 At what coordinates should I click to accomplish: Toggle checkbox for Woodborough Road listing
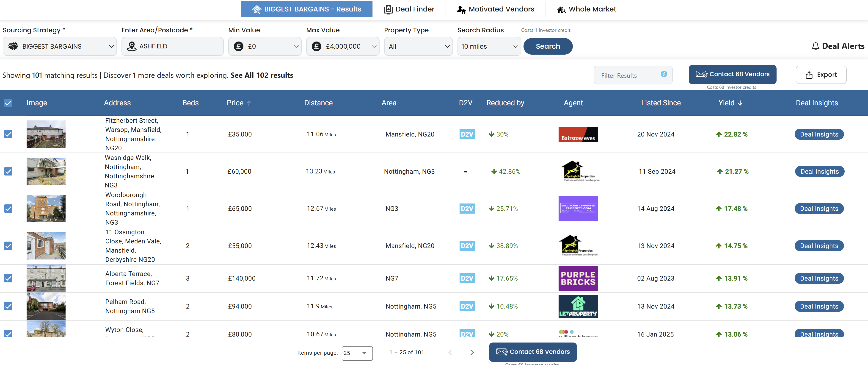click(8, 208)
